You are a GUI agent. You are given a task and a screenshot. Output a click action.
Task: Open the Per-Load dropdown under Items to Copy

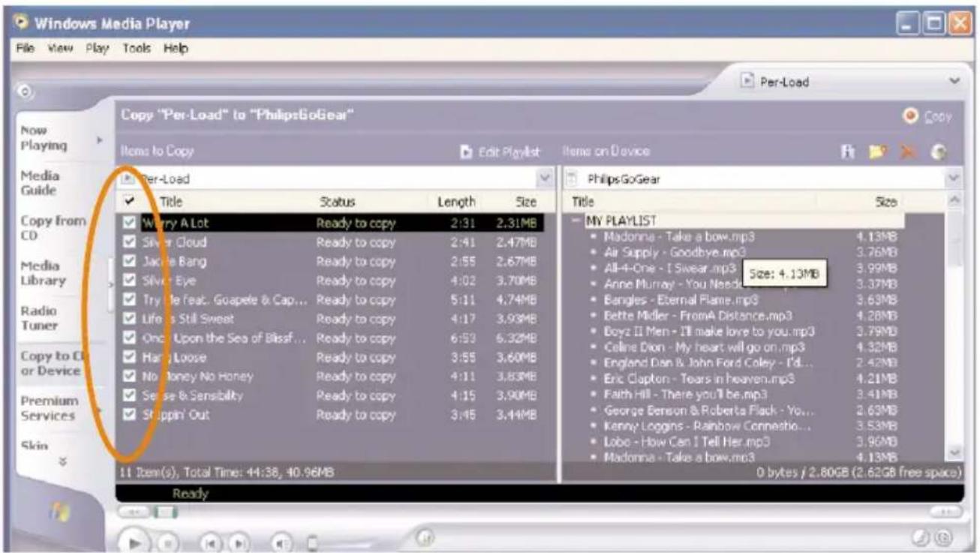click(x=546, y=179)
